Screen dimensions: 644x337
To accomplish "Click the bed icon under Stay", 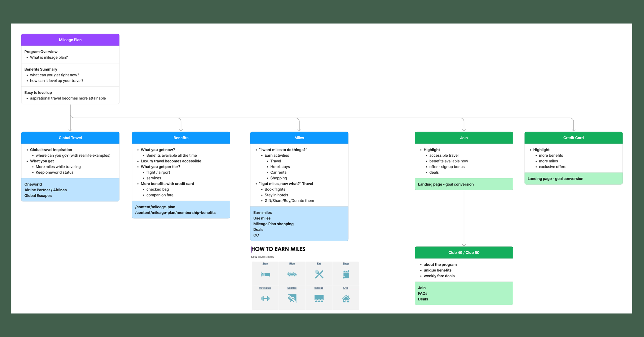I will [265, 274].
